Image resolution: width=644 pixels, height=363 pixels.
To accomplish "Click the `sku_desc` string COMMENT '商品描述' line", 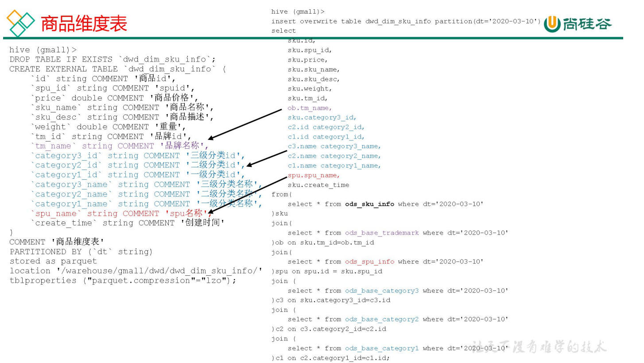I will coord(123,117).
